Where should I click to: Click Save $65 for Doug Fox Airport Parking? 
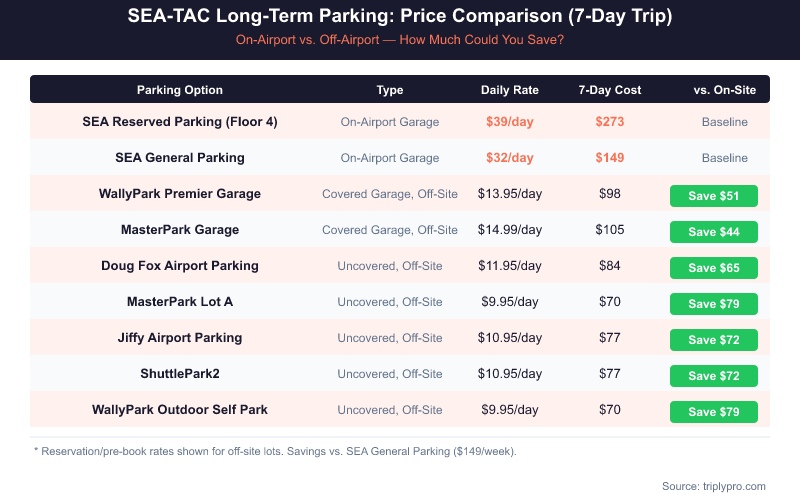[713, 267]
